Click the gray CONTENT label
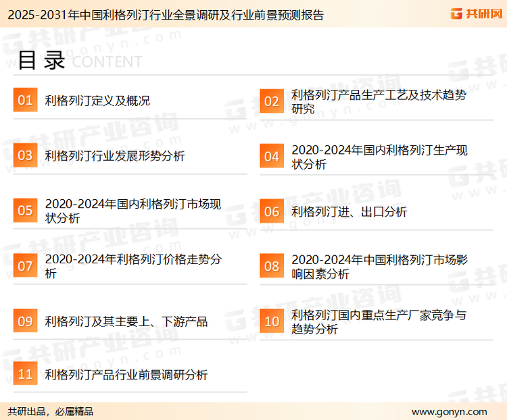This screenshot has height=420, width=507. coord(107,61)
